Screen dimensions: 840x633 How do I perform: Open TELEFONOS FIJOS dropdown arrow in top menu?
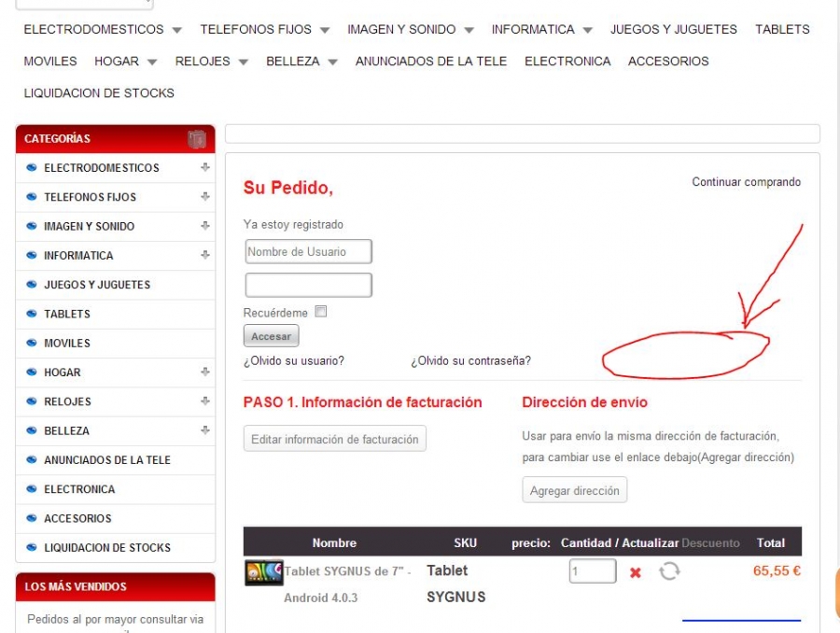click(x=325, y=31)
